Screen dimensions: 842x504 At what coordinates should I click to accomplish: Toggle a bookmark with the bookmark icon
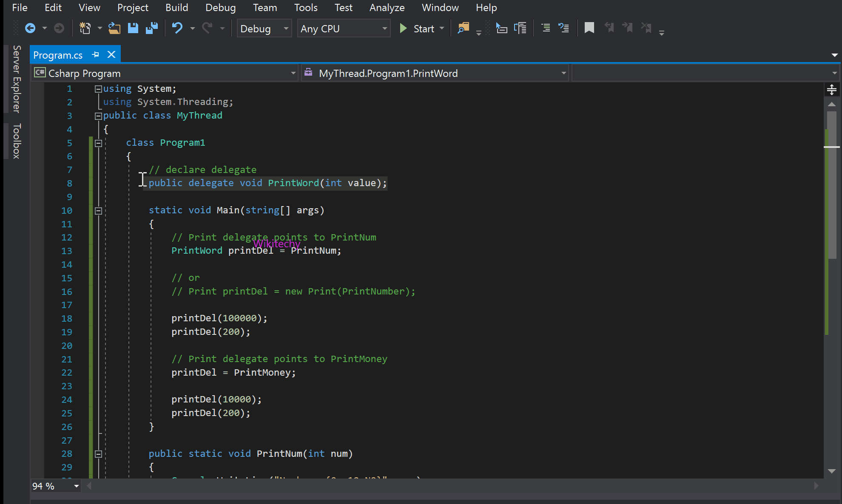589,28
